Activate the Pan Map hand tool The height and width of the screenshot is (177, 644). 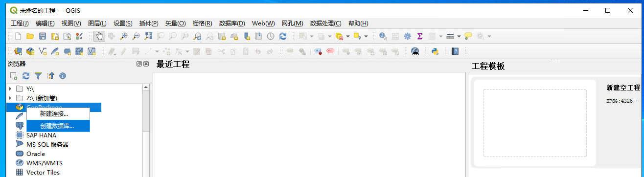click(99, 36)
